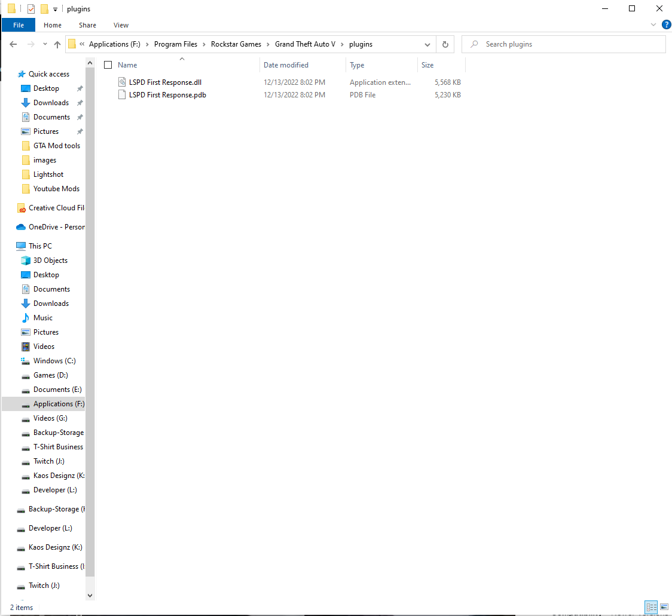Open the images folder in sidebar

click(45, 160)
